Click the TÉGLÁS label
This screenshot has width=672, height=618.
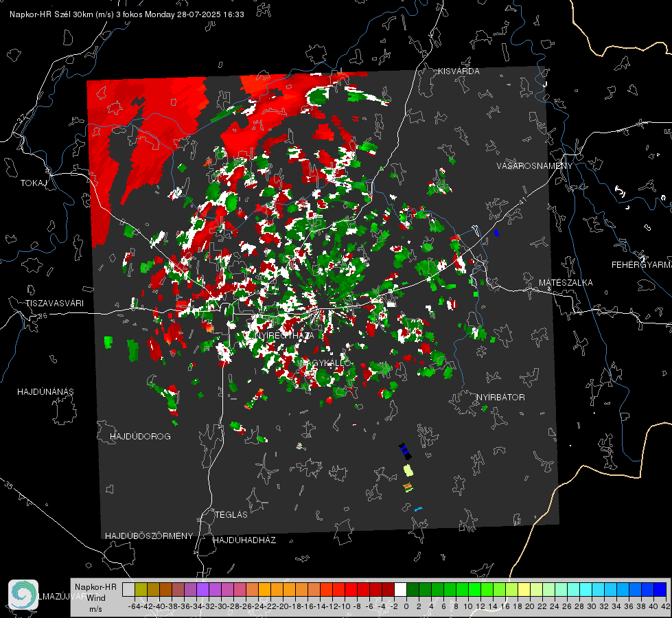click(231, 515)
